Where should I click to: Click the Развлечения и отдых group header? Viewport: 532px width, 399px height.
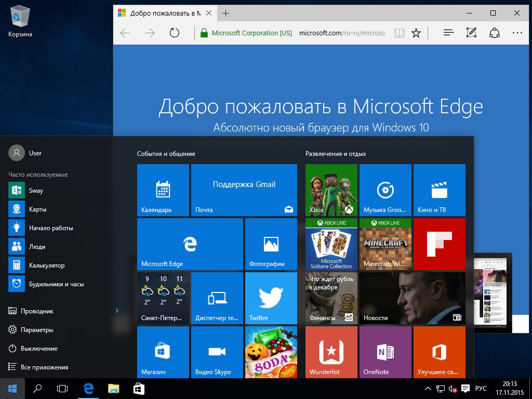pos(336,154)
